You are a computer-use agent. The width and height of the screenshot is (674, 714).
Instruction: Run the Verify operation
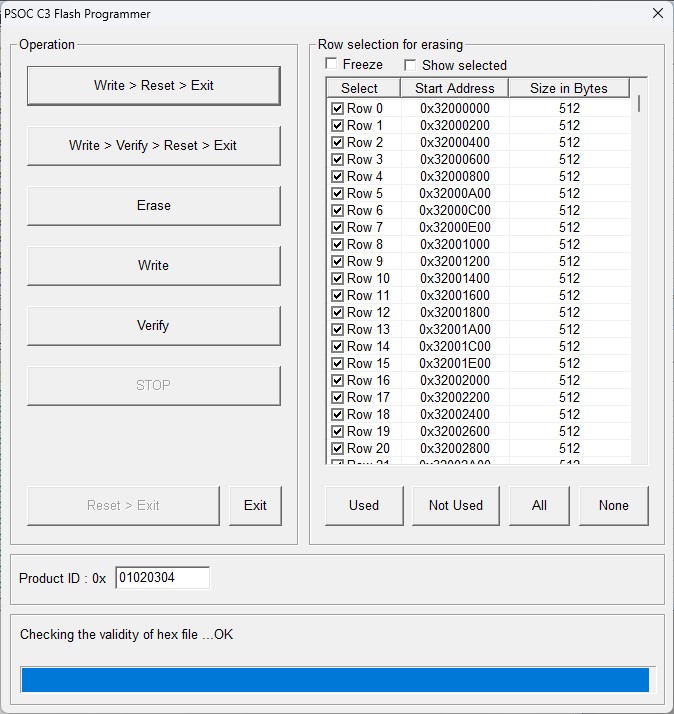point(153,326)
